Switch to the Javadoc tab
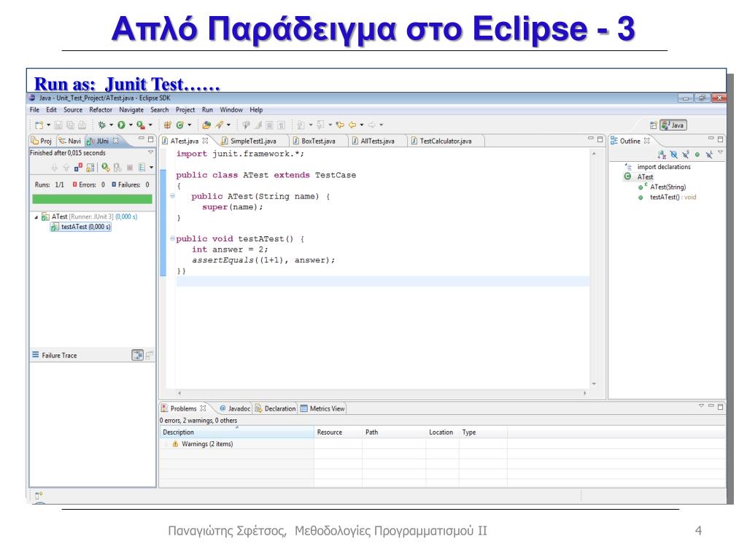Viewport: 747px width, 560px height. 235,408
